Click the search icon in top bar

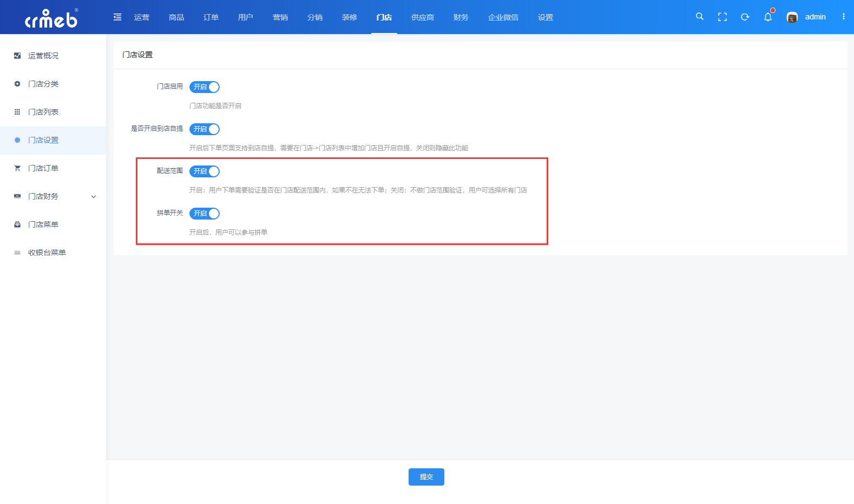point(699,17)
